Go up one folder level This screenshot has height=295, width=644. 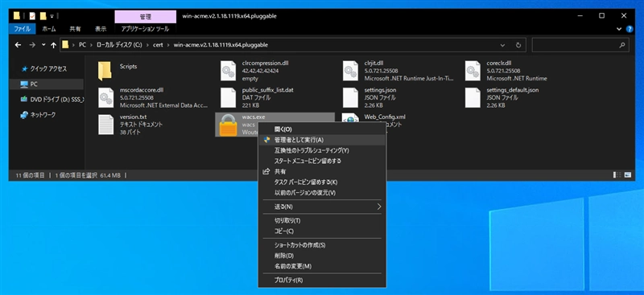(53, 45)
